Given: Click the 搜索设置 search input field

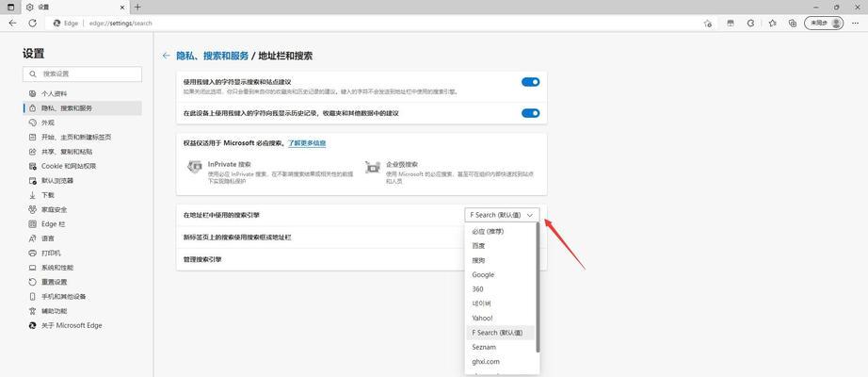Looking at the screenshot, I should (83, 74).
